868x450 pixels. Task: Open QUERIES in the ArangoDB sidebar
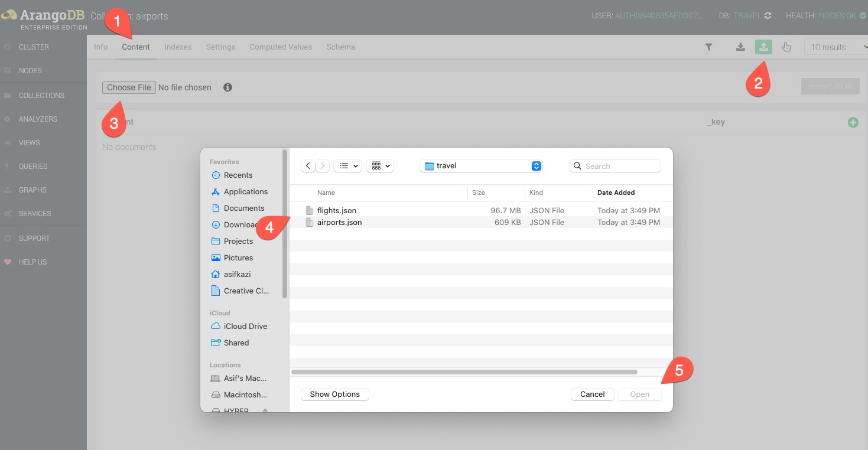(32, 166)
